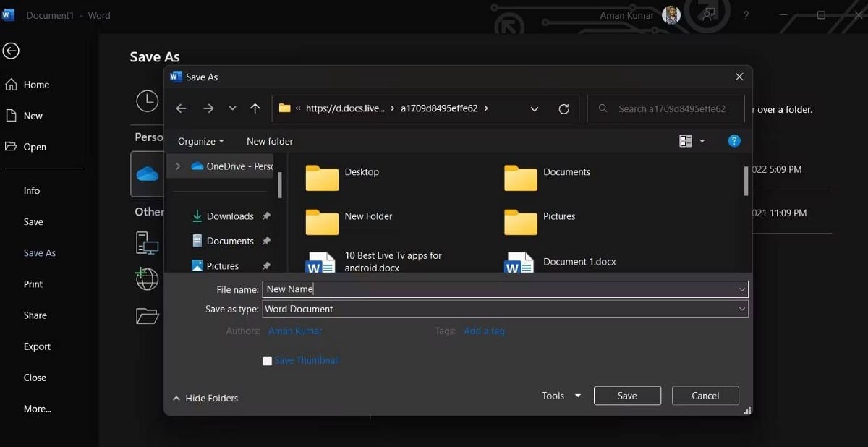Click the Save button
868x447 pixels.
627,396
